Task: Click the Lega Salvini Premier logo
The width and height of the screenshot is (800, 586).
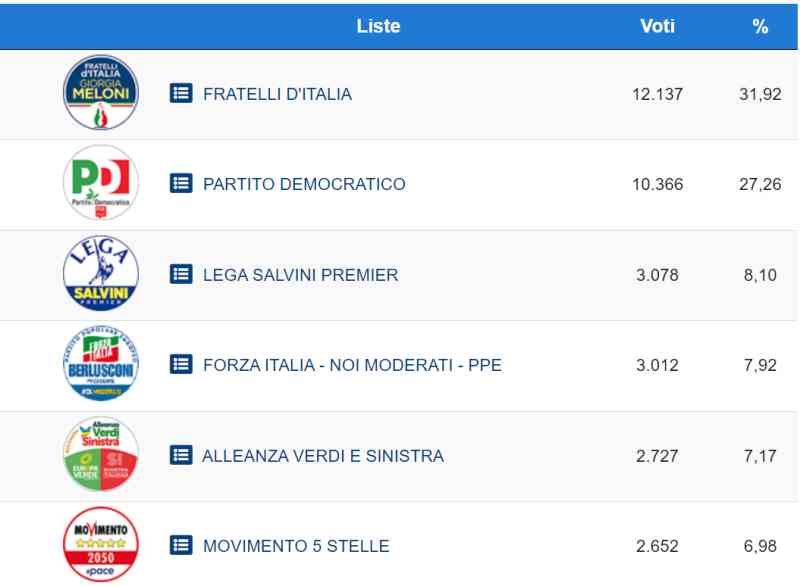Action: click(101, 275)
